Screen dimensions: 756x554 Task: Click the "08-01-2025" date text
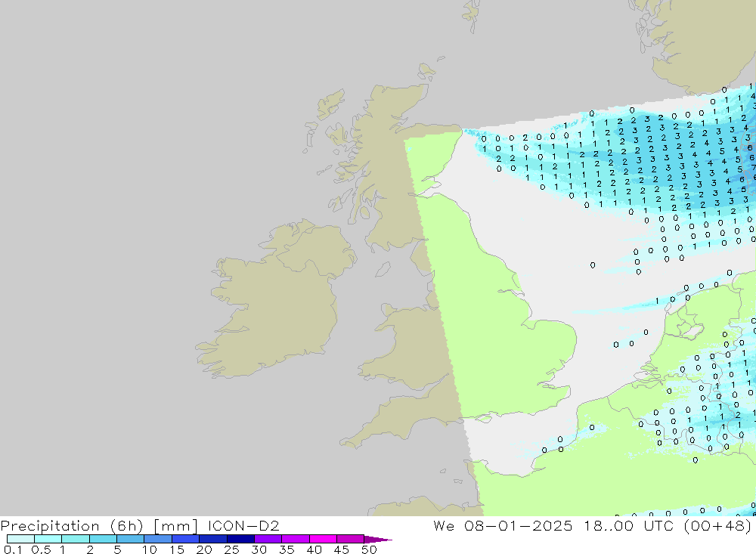coord(519,525)
